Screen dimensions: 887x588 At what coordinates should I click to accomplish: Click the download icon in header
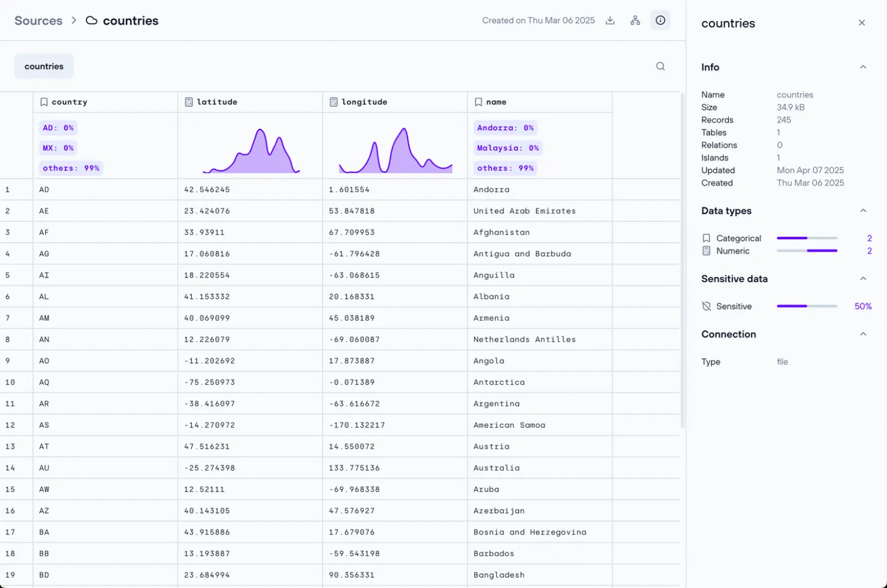click(610, 20)
